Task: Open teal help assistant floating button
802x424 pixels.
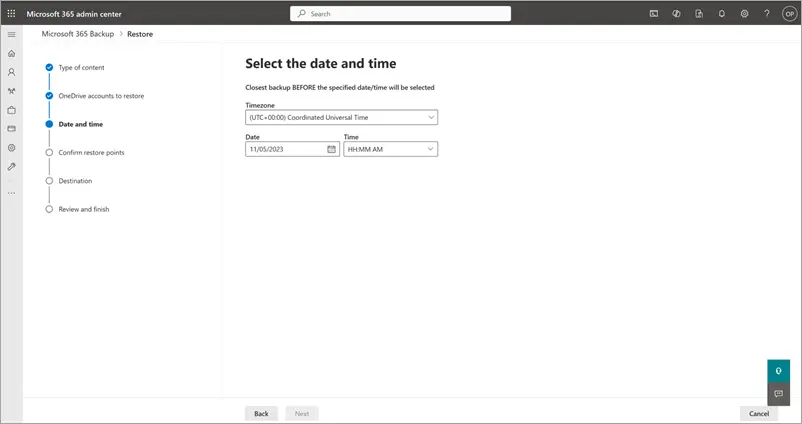Action: (778, 371)
